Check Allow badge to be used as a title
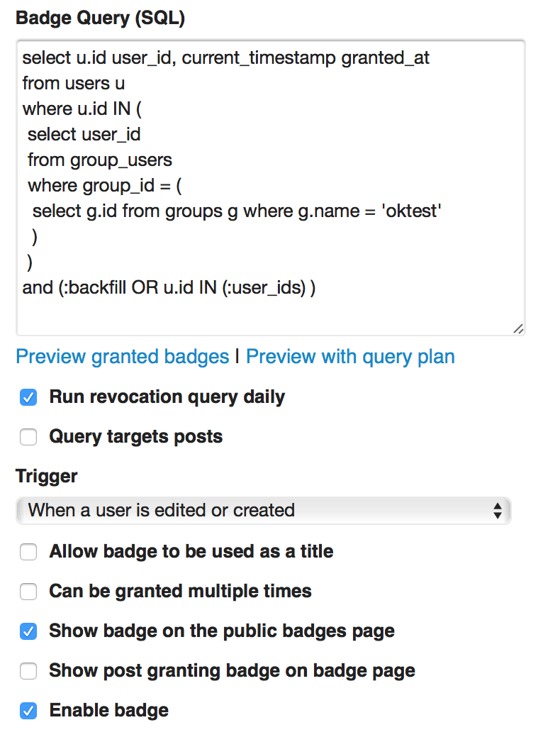 [28, 552]
